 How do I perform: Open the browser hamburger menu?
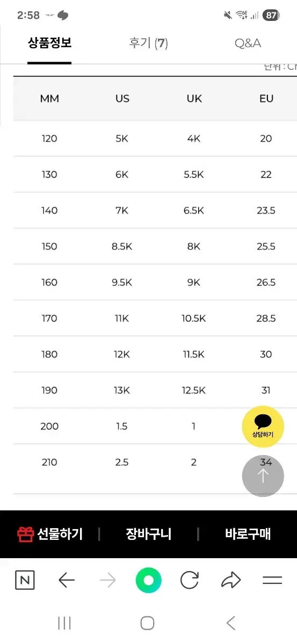(x=272, y=580)
